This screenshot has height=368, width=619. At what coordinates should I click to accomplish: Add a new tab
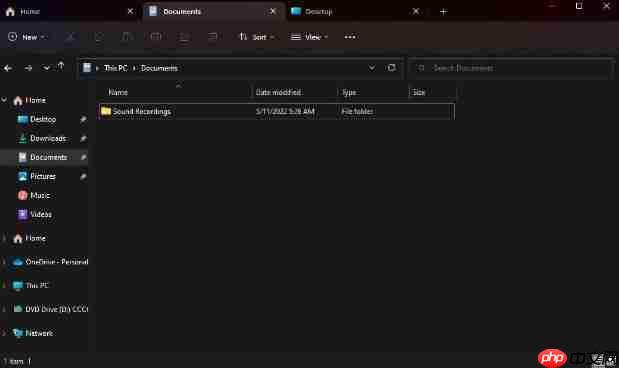coord(443,12)
